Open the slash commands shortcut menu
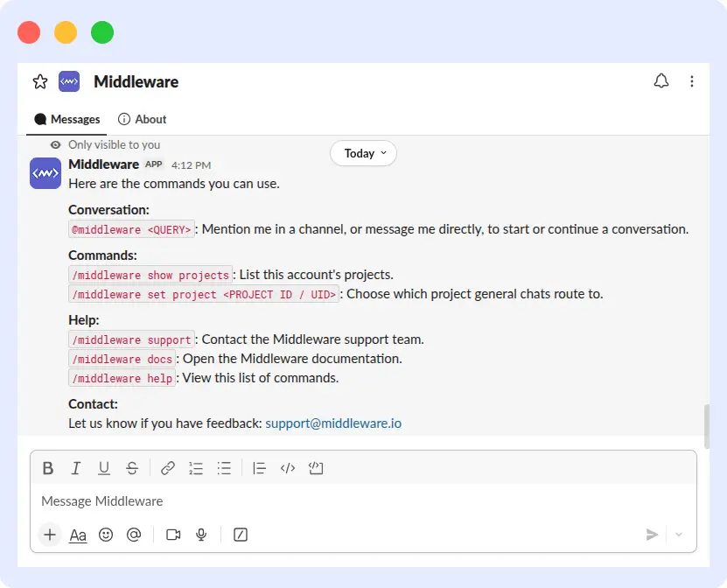The height and width of the screenshot is (588, 727). (241, 535)
